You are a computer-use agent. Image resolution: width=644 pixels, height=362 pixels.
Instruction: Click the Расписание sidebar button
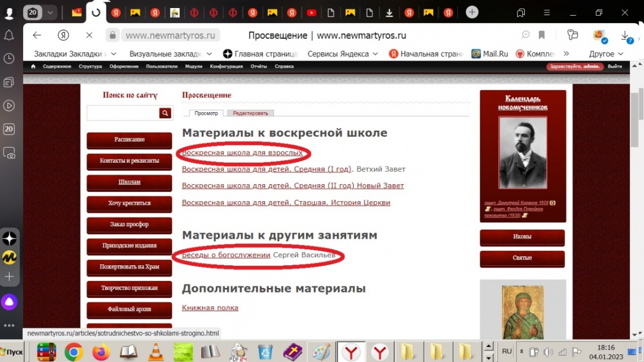click(129, 140)
